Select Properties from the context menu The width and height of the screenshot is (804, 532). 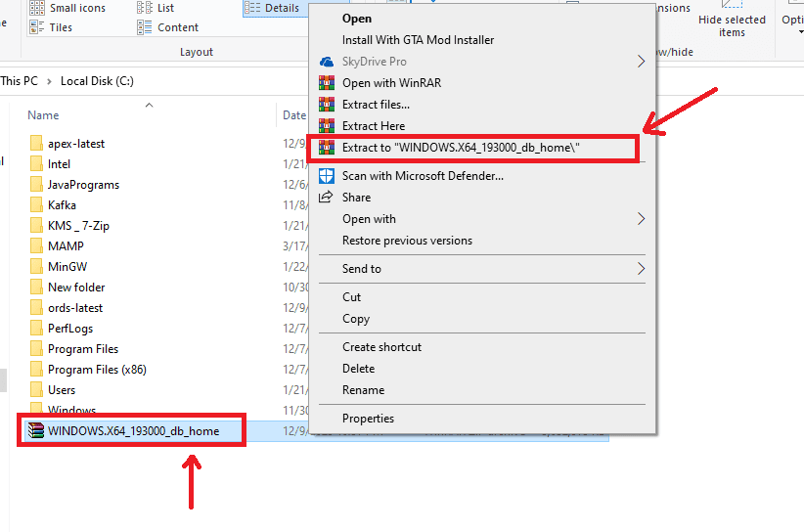(x=368, y=419)
